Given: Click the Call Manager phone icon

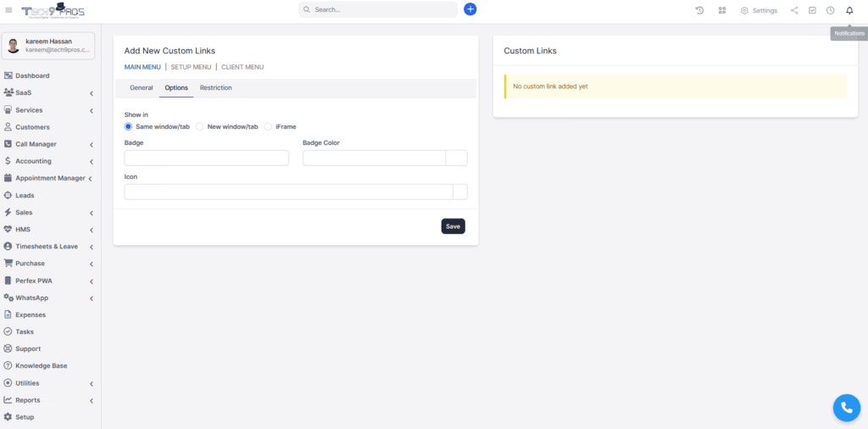Looking at the screenshot, I should pos(8,144).
